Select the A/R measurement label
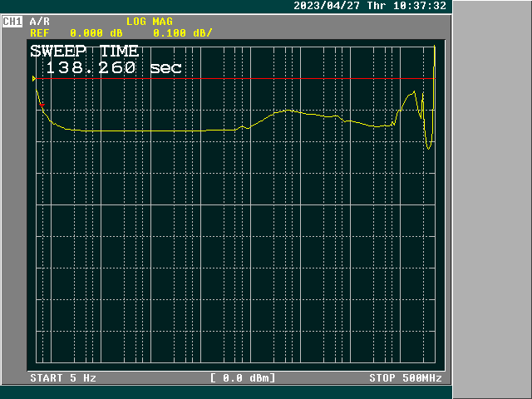 point(39,22)
